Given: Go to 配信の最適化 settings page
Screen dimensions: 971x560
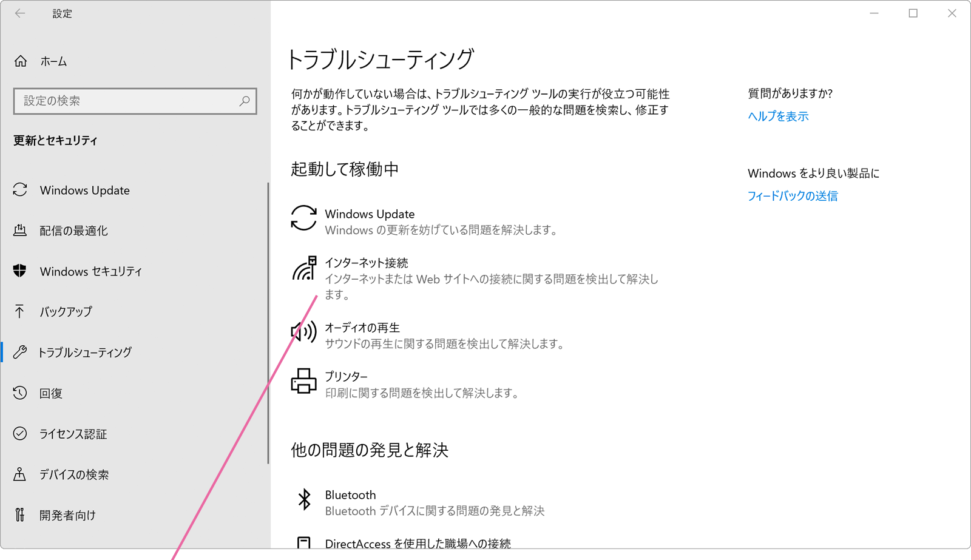Looking at the screenshot, I should click(74, 231).
